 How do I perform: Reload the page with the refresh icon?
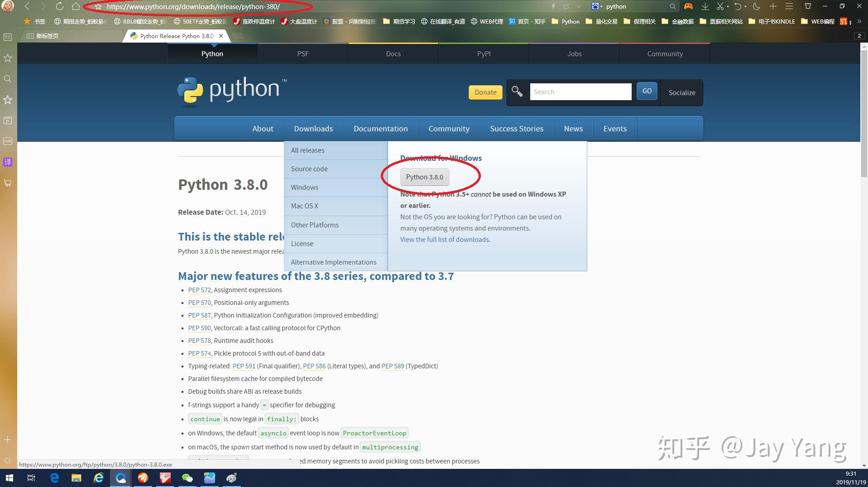point(59,6)
